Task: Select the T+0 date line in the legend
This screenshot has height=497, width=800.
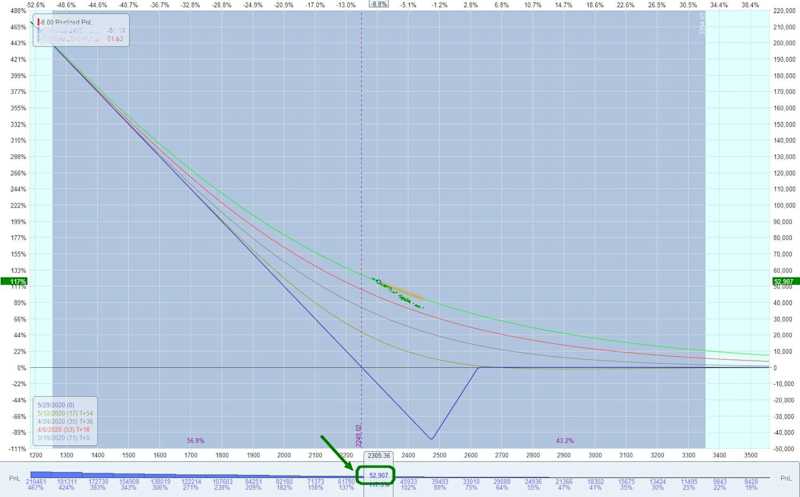Action: (x=63, y=437)
